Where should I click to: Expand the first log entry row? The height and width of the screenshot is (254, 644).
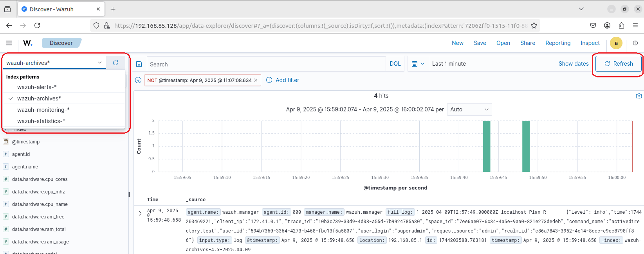[x=140, y=213]
